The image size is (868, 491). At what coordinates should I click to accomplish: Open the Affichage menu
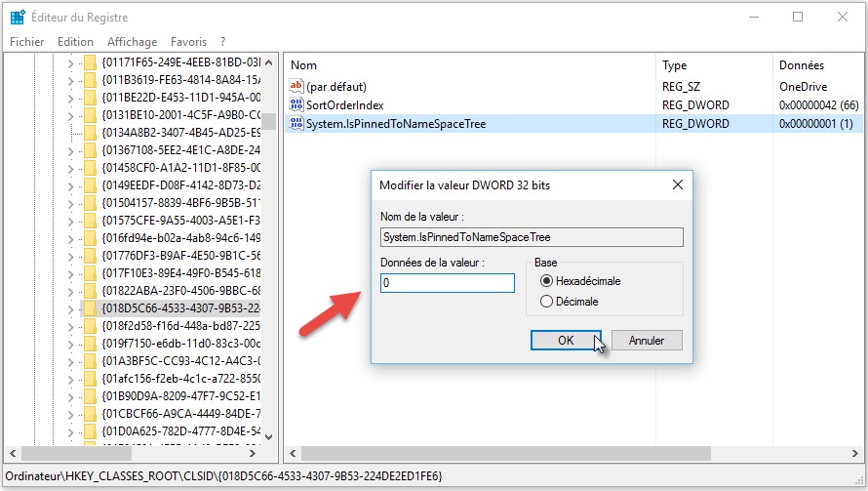[x=132, y=42]
